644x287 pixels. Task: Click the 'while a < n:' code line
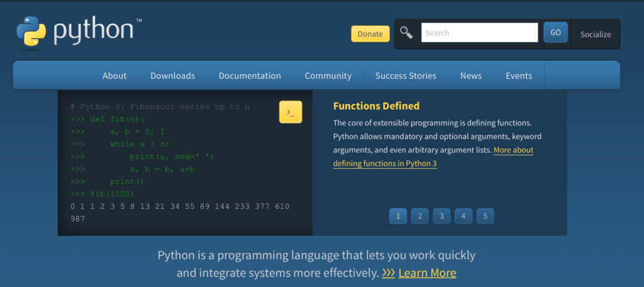point(119,144)
